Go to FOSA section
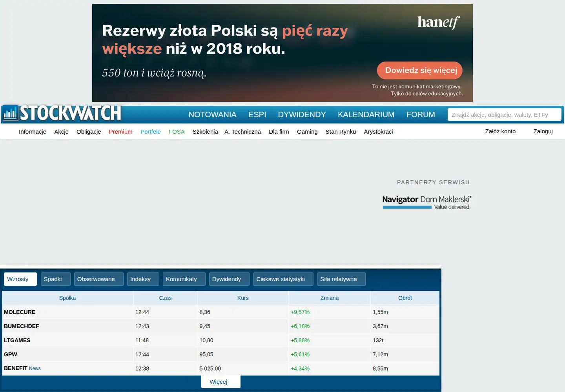 coord(177,132)
